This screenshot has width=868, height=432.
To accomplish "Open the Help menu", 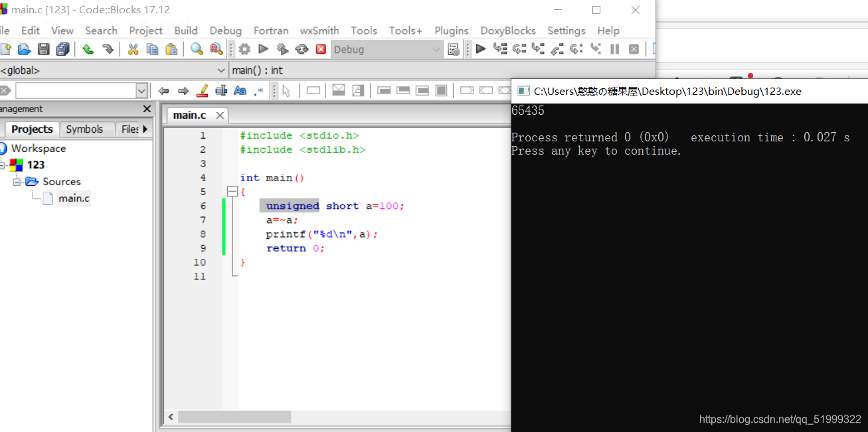I will 608,31.
